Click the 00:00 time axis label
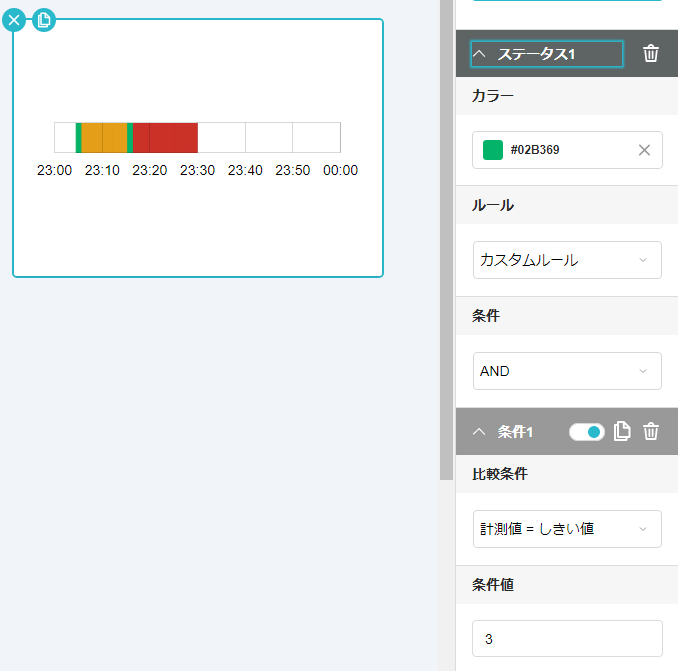678x671 pixels. click(x=340, y=170)
